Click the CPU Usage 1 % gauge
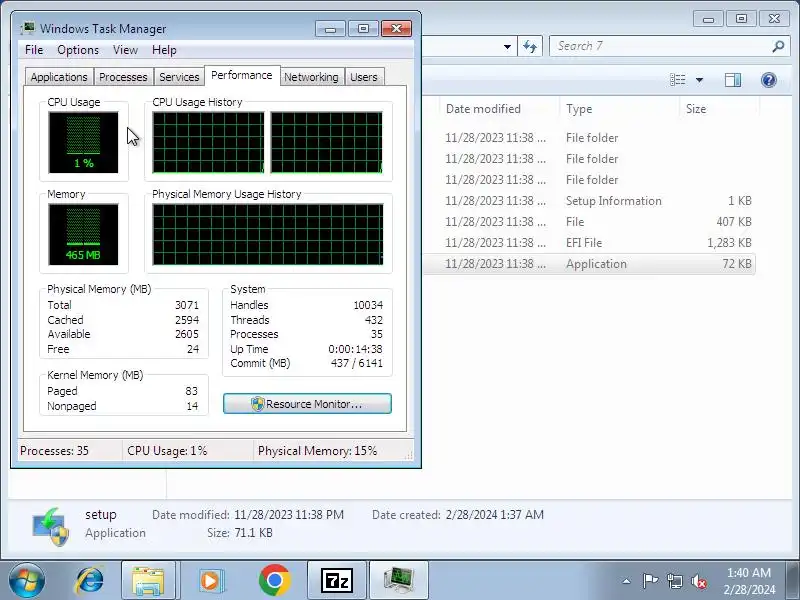 point(83,142)
